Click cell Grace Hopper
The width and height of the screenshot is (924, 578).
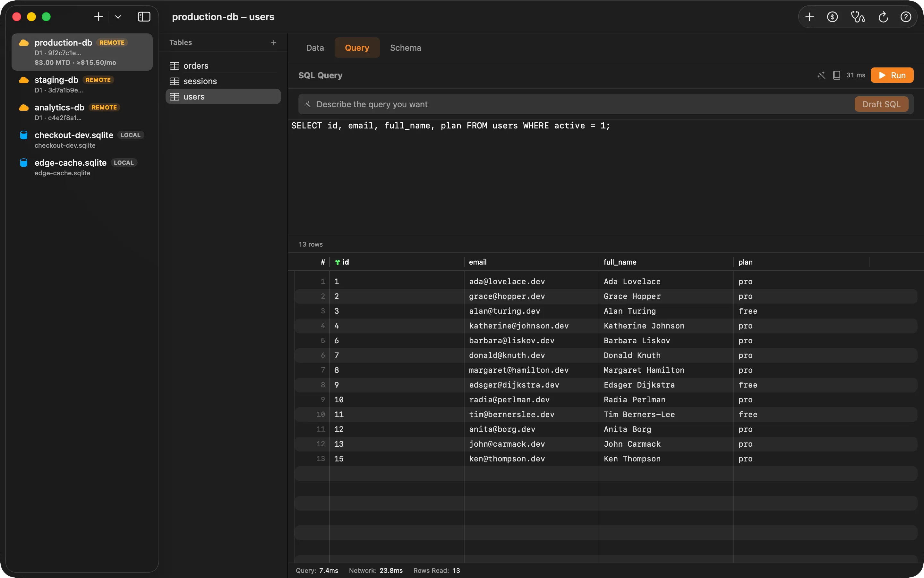[x=632, y=296]
